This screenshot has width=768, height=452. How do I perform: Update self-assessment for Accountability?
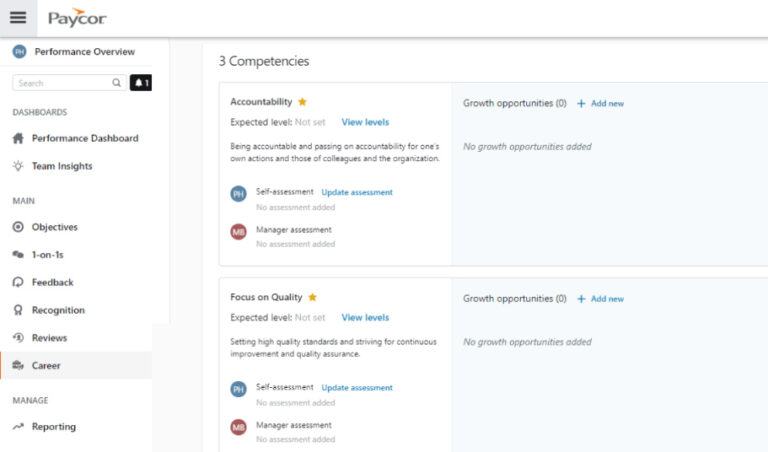(357, 192)
